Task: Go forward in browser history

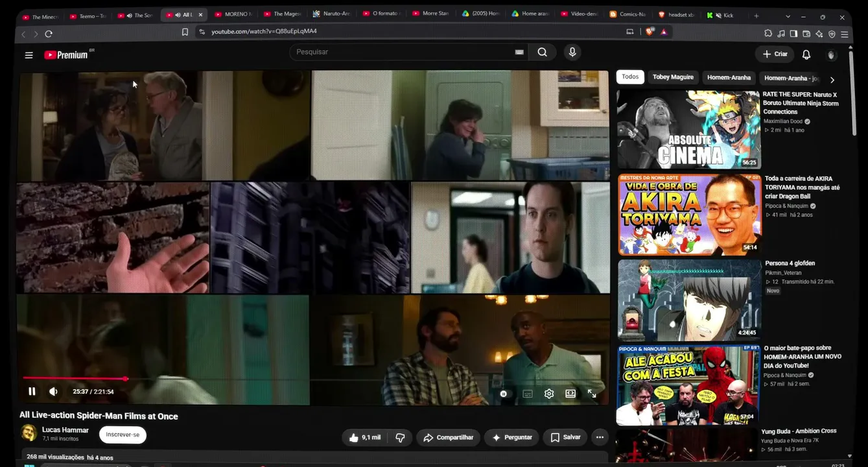Action: pyautogui.click(x=35, y=34)
